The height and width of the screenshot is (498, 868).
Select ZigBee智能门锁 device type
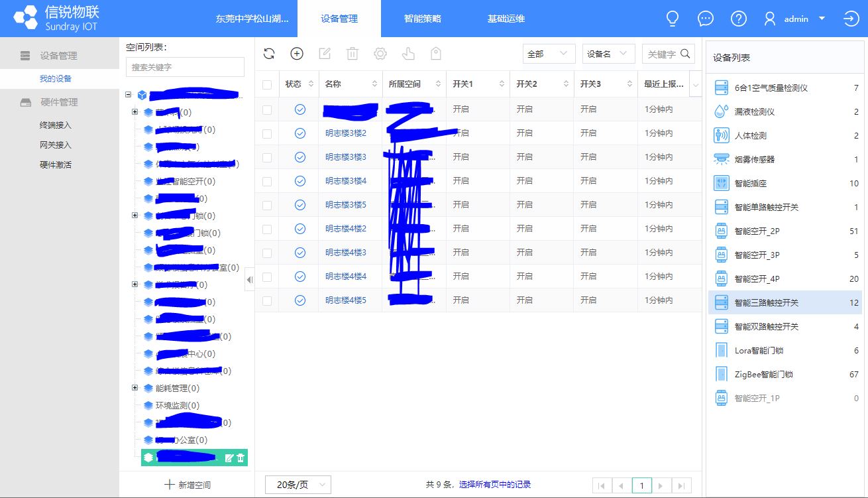click(x=785, y=374)
